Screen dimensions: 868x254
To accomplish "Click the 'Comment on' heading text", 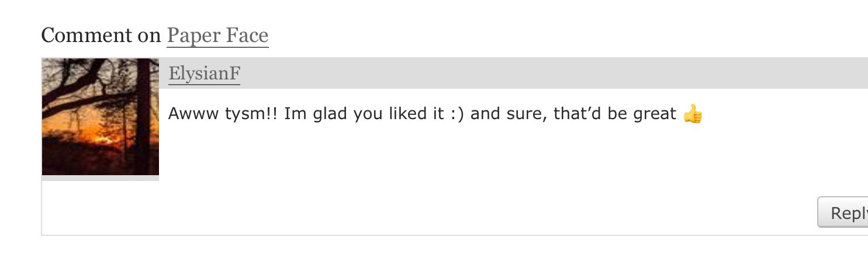I will tap(101, 36).
